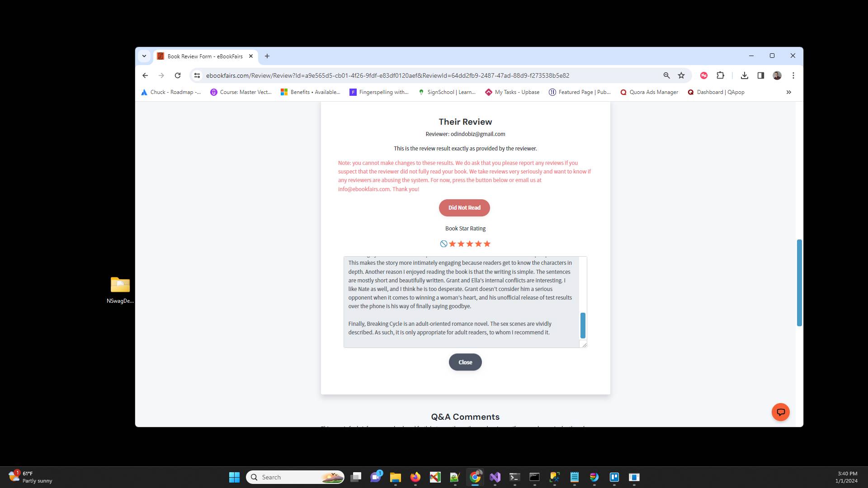The image size is (868, 488).
Task: Toggle the bookmark star in the address bar
Action: point(681,75)
